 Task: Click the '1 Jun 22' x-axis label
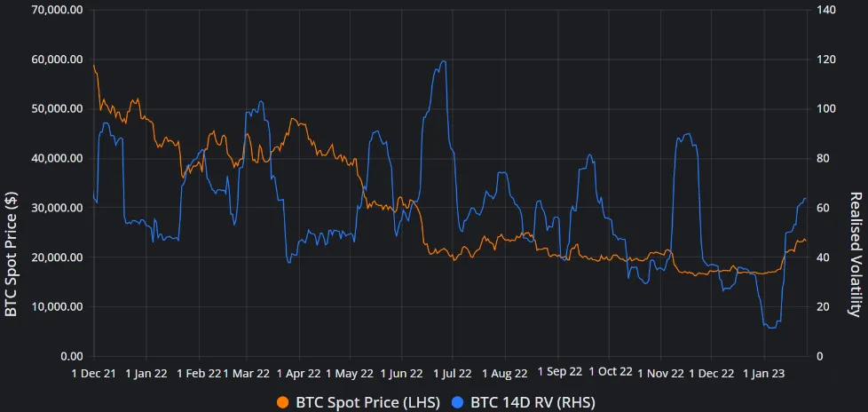point(403,373)
